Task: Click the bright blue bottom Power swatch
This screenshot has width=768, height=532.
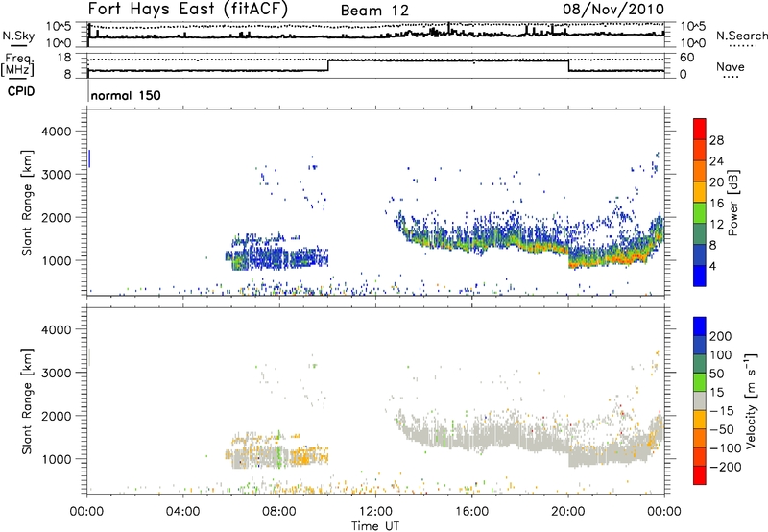Action: point(700,276)
